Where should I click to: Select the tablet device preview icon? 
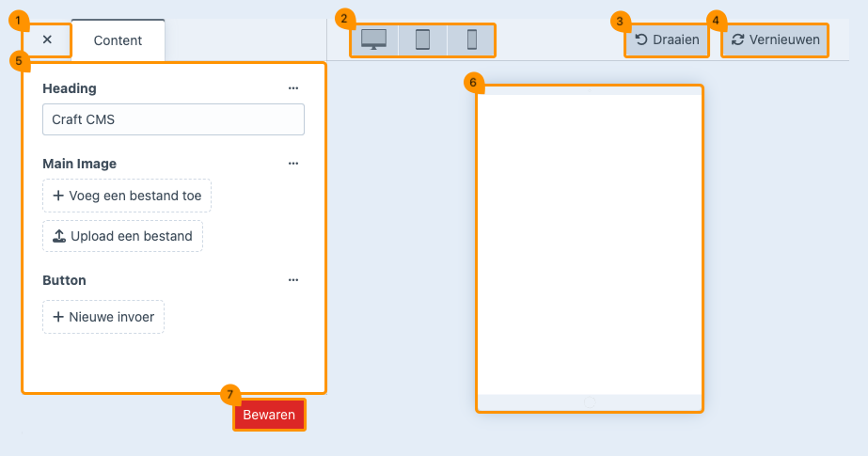coord(423,39)
